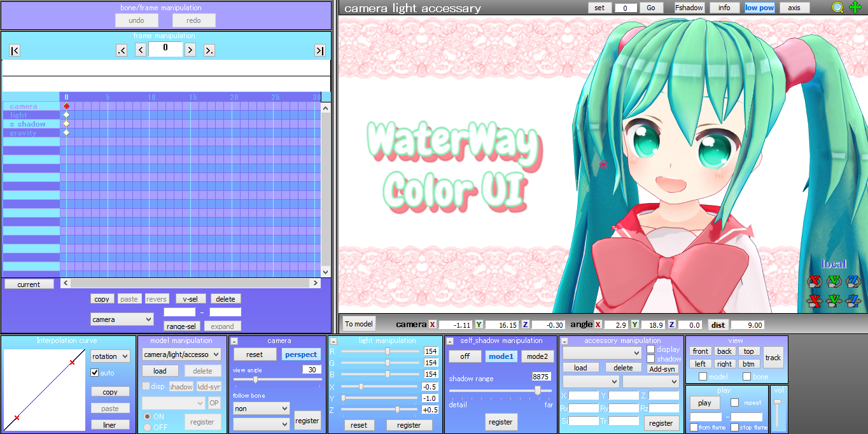Open the empty dropdown below follow bone 'non'

pos(261,424)
